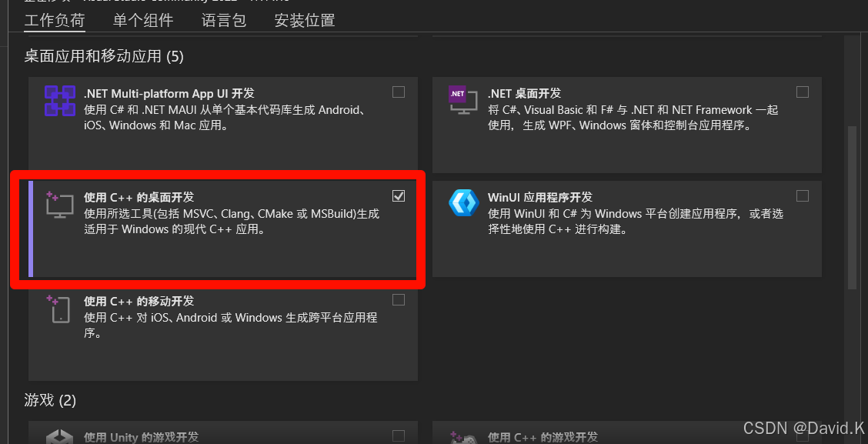Click the .NET desktop development monitor icon
868x444 pixels.
(x=462, y=102)
